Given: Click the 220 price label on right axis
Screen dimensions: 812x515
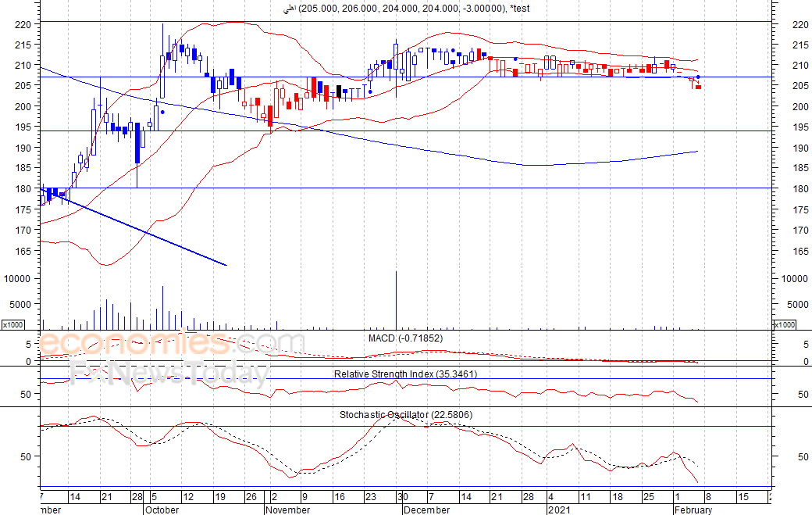Looking at the screenshot, I should (x=800, y=24).
